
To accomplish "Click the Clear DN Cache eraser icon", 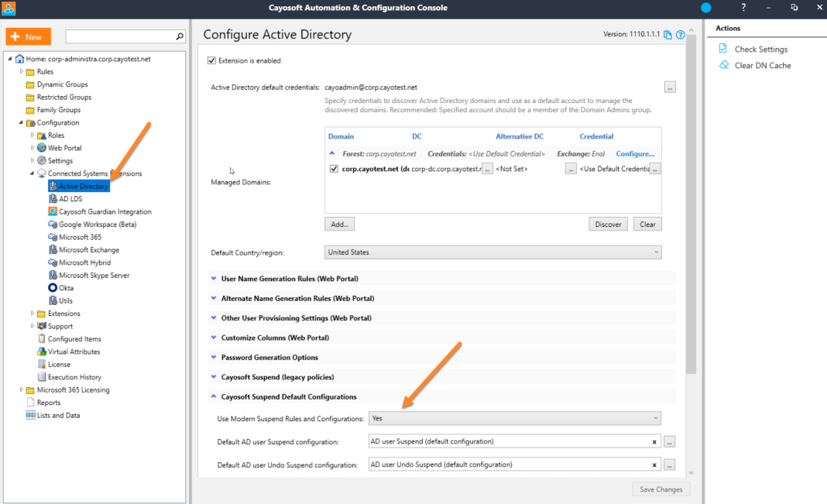I will click(723, 65).
